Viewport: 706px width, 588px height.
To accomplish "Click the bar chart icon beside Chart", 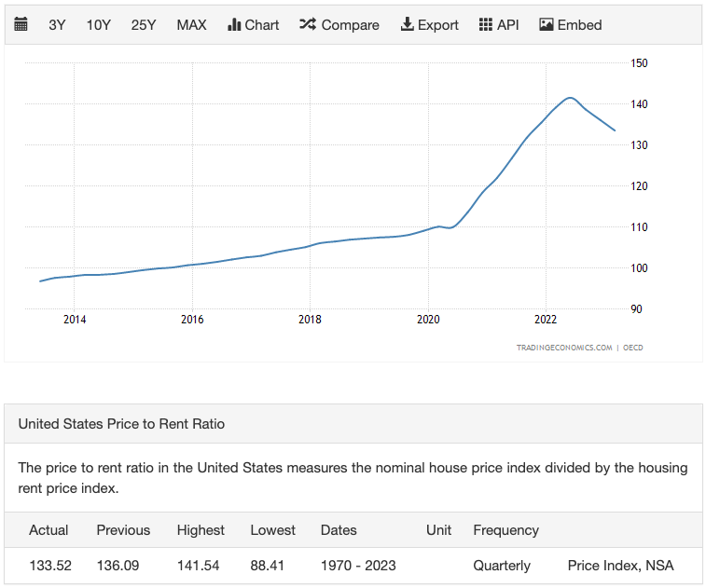I will click(234, 24).
